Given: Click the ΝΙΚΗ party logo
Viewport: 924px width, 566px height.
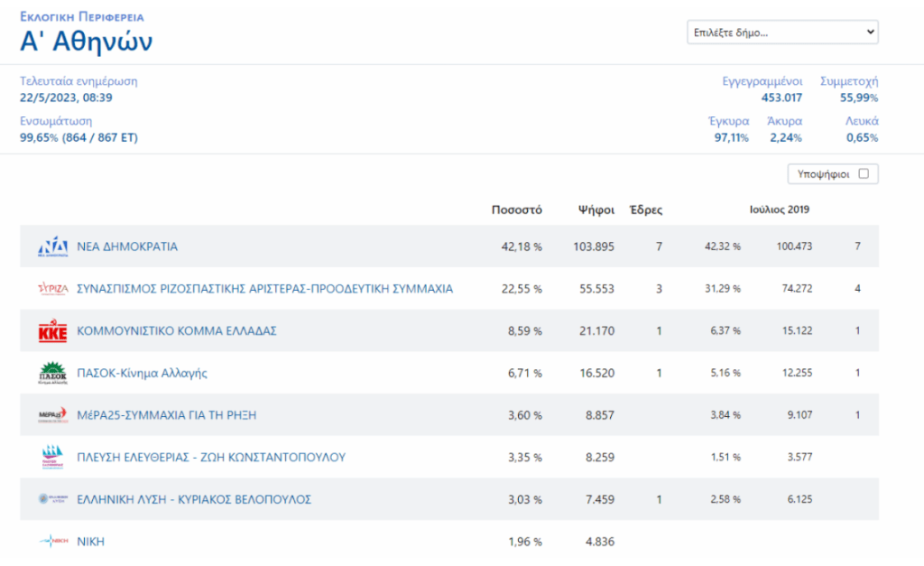Looking at the screenshot, I should (x=52, y=542).
